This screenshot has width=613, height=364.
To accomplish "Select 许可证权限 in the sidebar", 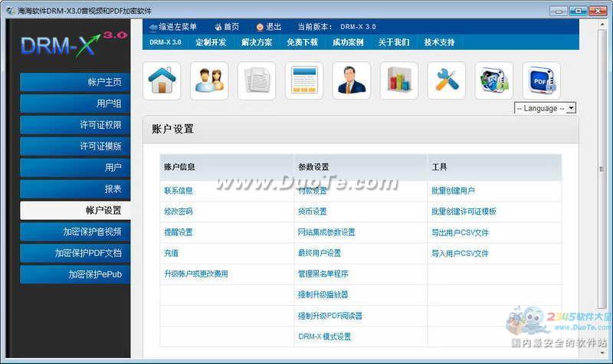I will pyautogui.click(x=75, y=125).
